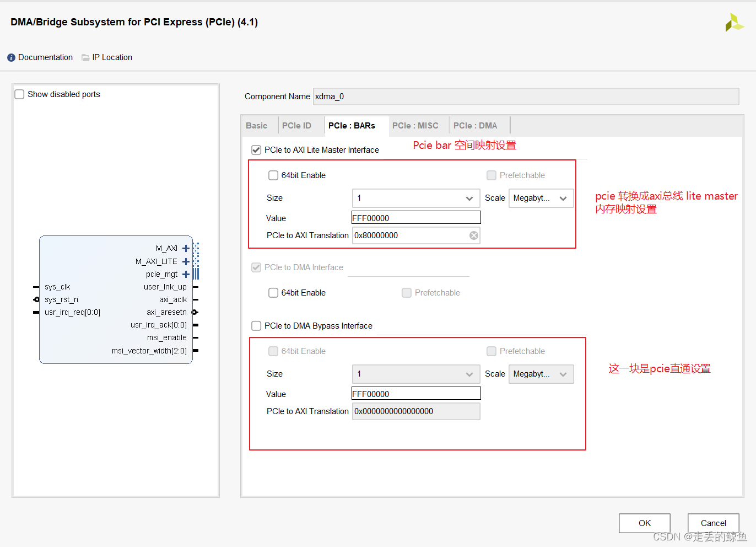
Task: Toggle PCIe to DMA Interface checkbox
Action: tap(256, 267)
